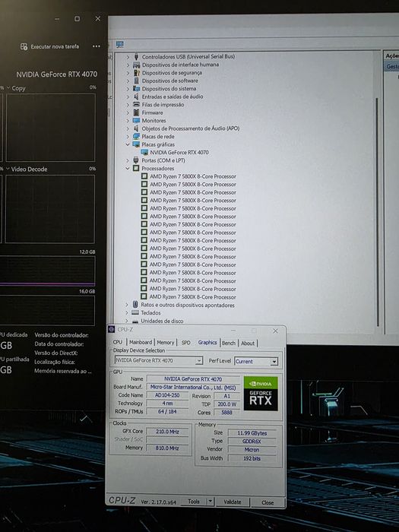Click the security devices icon
This screenshot has height=532, width=399.
point(136,73)
